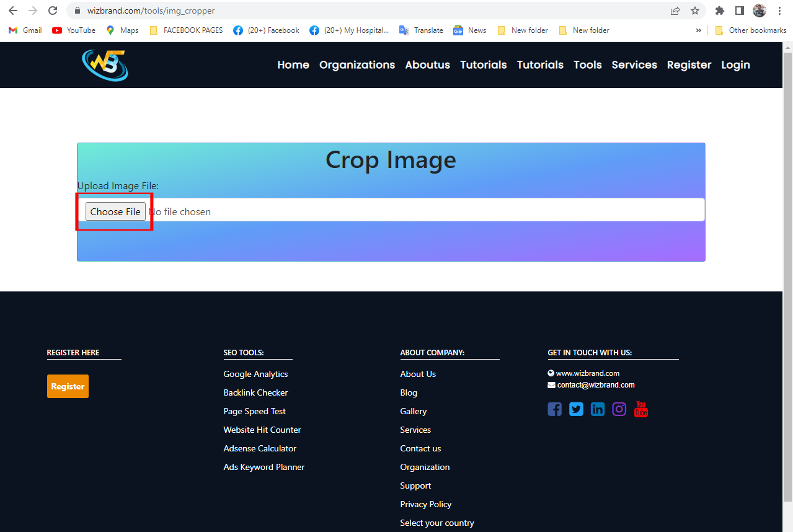793x532 pixels.
Task: Open WizBrand's YouTube channel icon
Action: (x=640, y=409)
